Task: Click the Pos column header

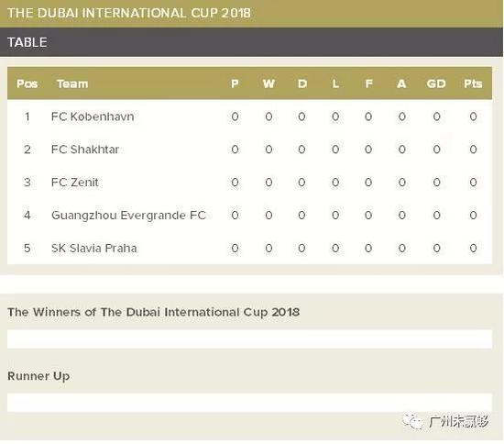Action: click(x=27, y=83)
